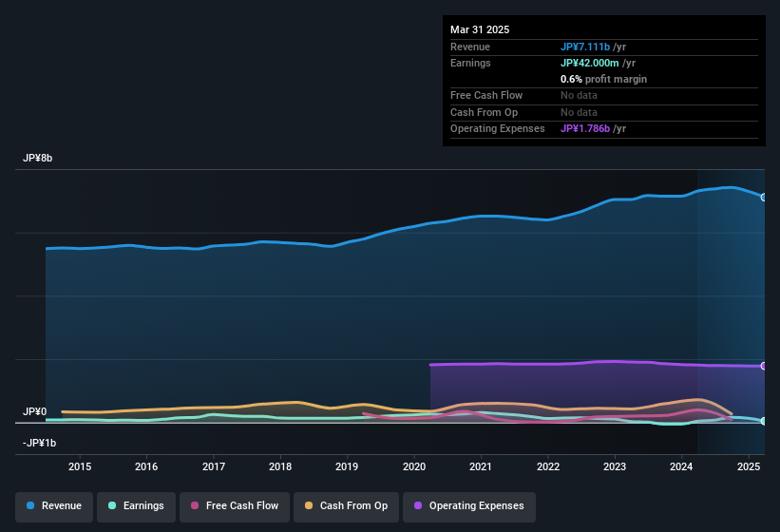Click the 2015 x-axis label

point(80,466)
